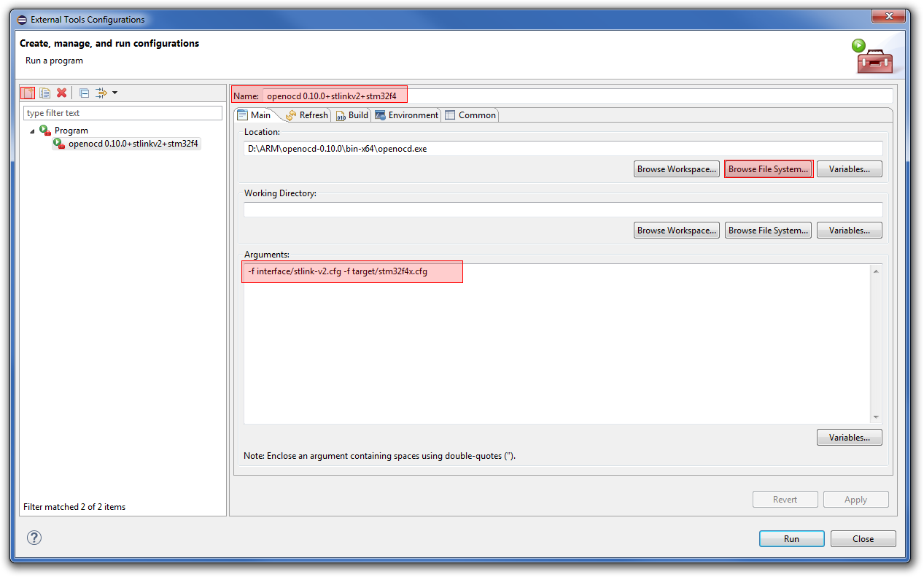This screenshot has height=577, width=924.
Task: Click the New launch configuration icon
Action: [28, 93]
